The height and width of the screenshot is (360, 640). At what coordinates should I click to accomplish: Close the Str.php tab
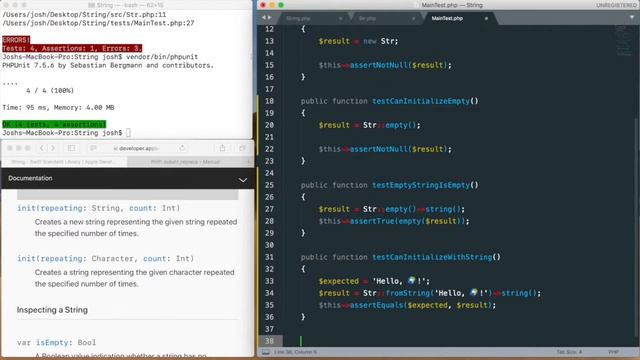coord(413,18)
